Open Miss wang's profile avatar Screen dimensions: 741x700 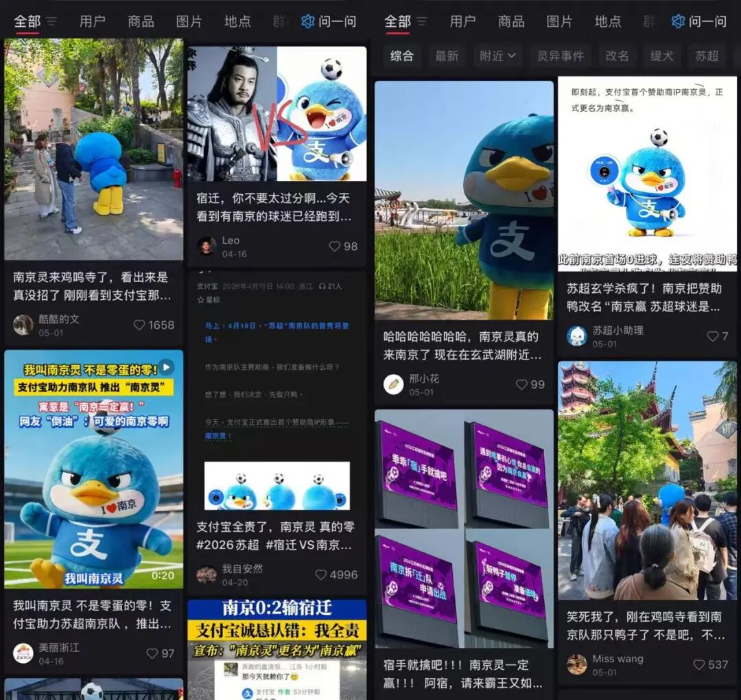tap(576, 664)
